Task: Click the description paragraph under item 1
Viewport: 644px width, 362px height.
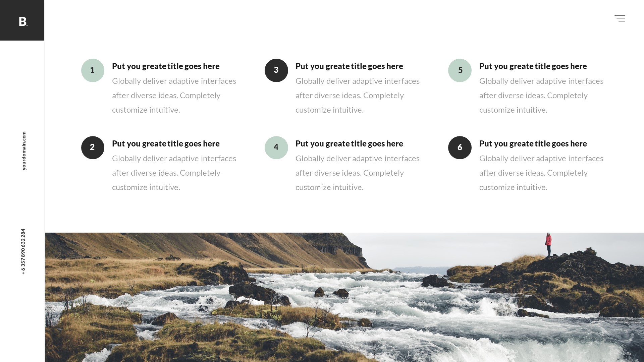Action: click(x=174, y=96)
